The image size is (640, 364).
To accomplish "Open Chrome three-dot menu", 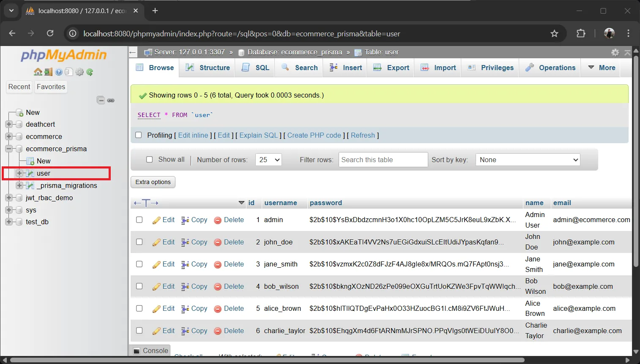I will (629, 33).
